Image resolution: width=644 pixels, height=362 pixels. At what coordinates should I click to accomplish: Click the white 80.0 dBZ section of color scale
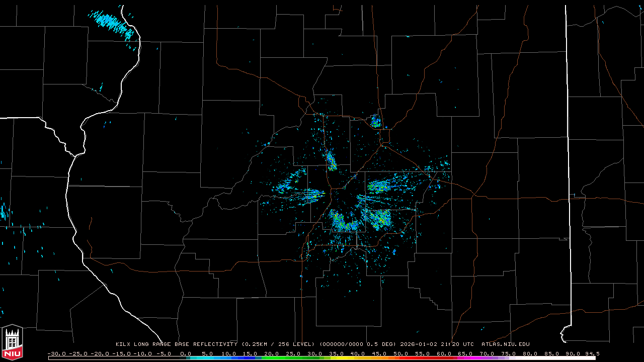coord(529,358)
